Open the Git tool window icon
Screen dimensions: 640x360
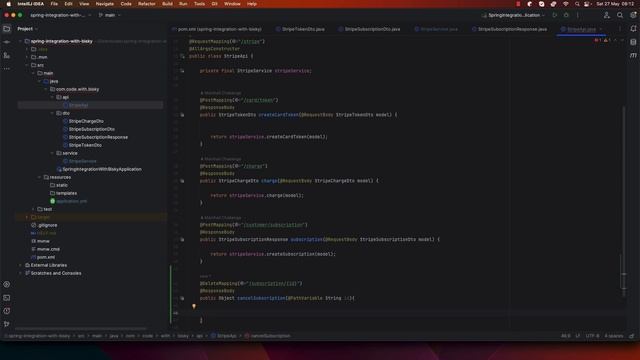pos(7,324)
